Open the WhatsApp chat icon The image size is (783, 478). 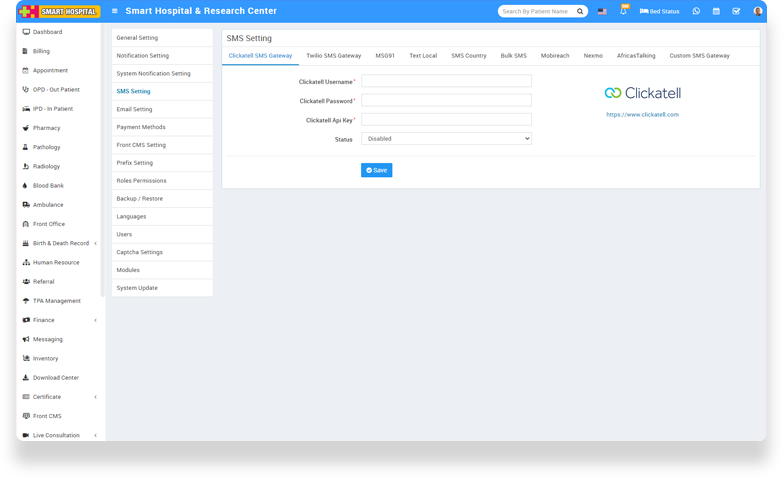[696, 11]
